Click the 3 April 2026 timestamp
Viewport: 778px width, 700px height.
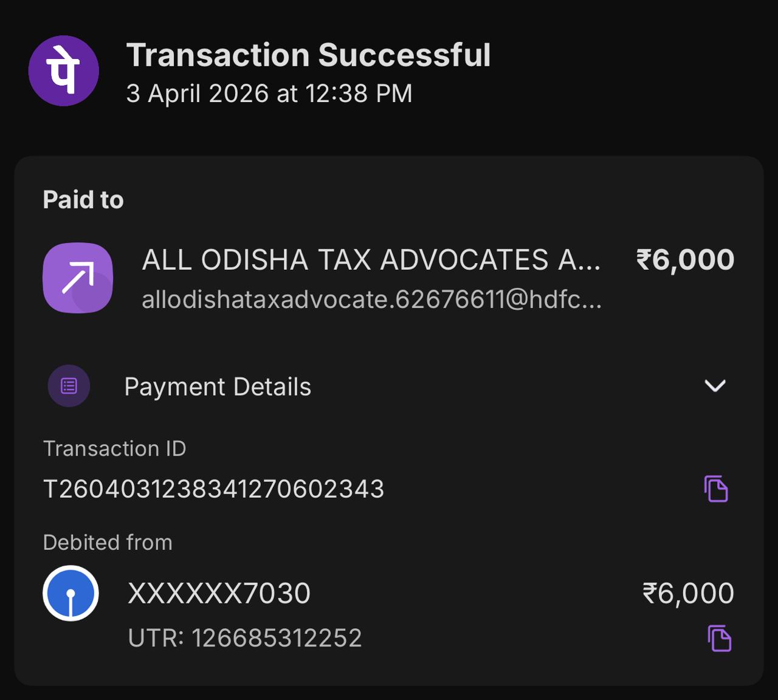(269, 94)
